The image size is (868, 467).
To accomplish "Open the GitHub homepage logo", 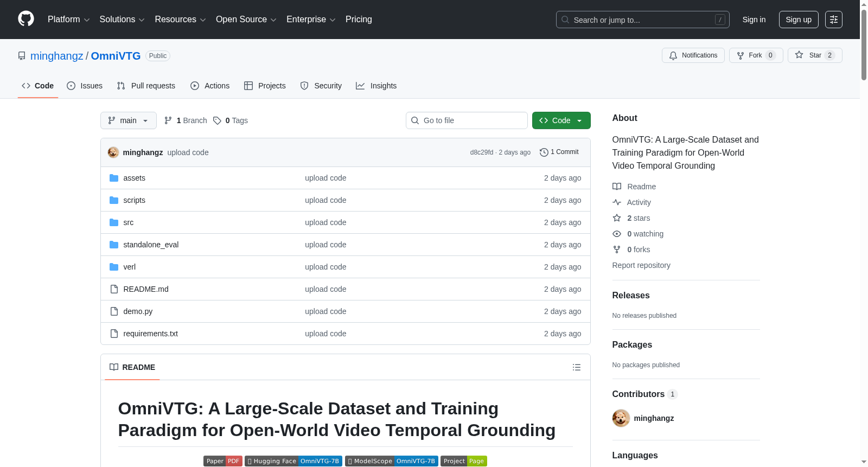I will (26, 19).
